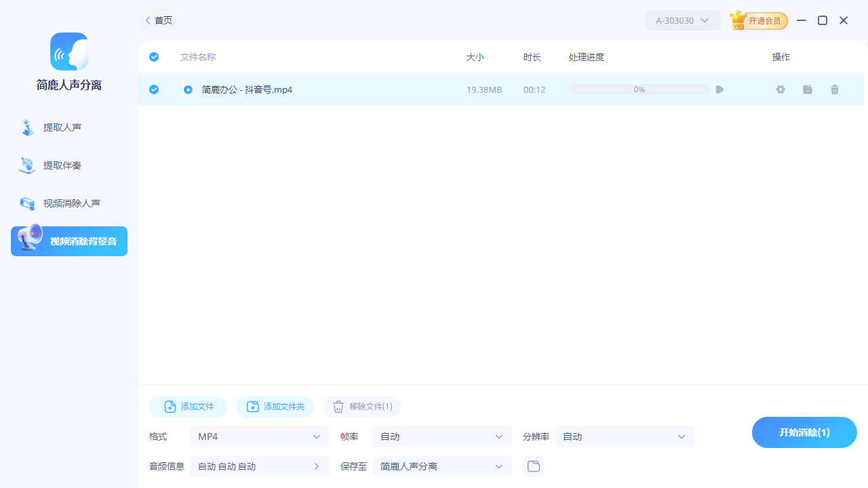The width and height of the screenshot is (868, 488).
Task: Expand the 帧率 自动 dropdown
Action: [441, 436]
